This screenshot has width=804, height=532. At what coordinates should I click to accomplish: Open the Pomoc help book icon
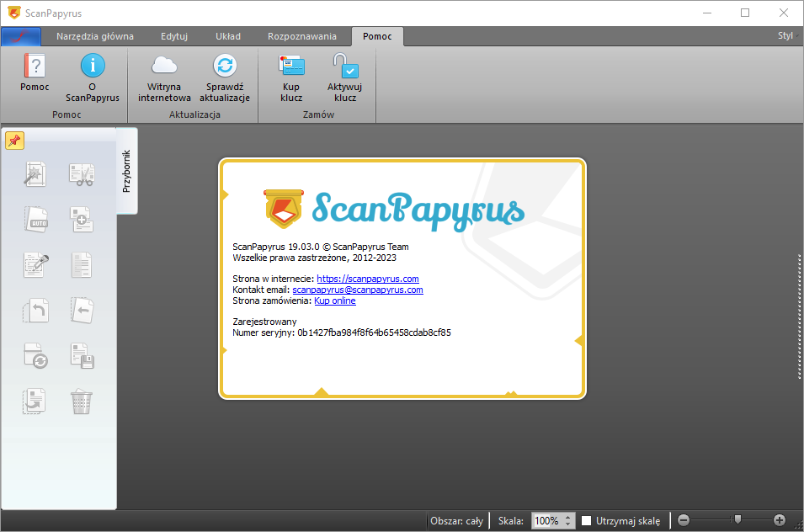click(35, 66)
